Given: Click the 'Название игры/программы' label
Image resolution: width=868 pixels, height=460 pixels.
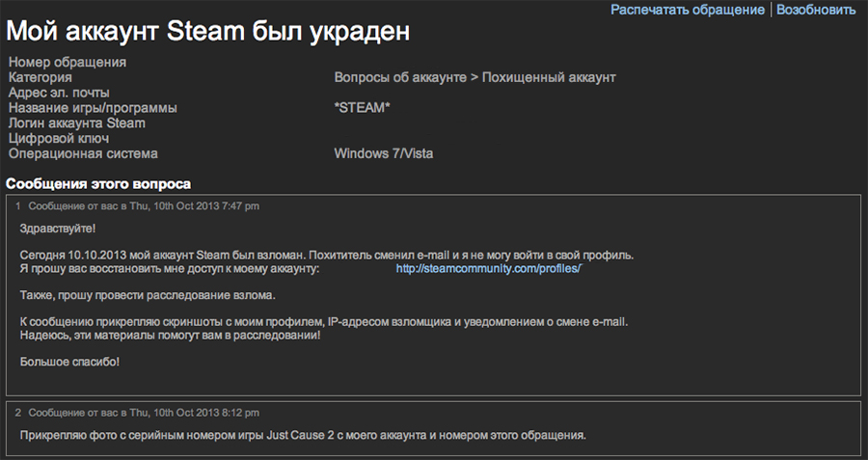Looking at the screenshot, I should 93,108.
